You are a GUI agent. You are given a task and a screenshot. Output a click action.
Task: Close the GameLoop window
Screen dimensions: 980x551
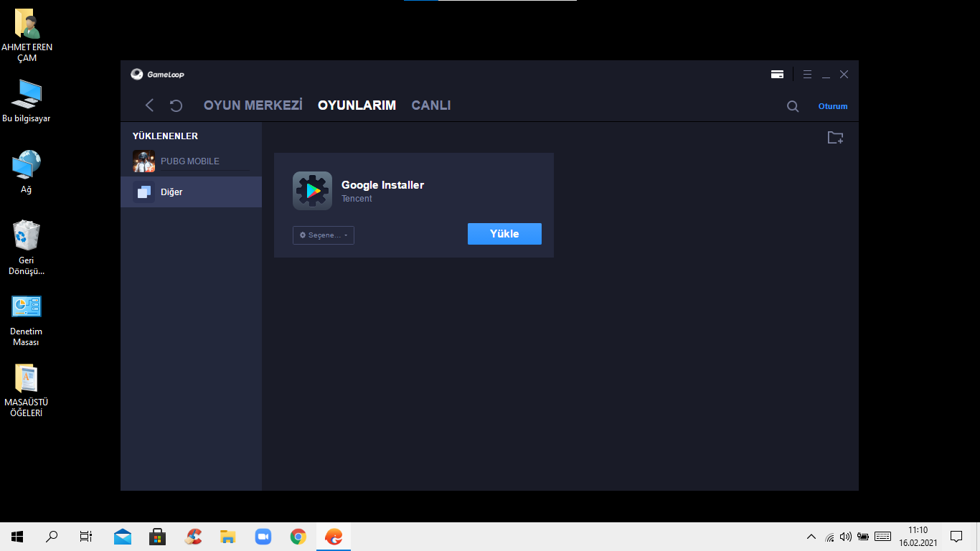click(844, 75)
